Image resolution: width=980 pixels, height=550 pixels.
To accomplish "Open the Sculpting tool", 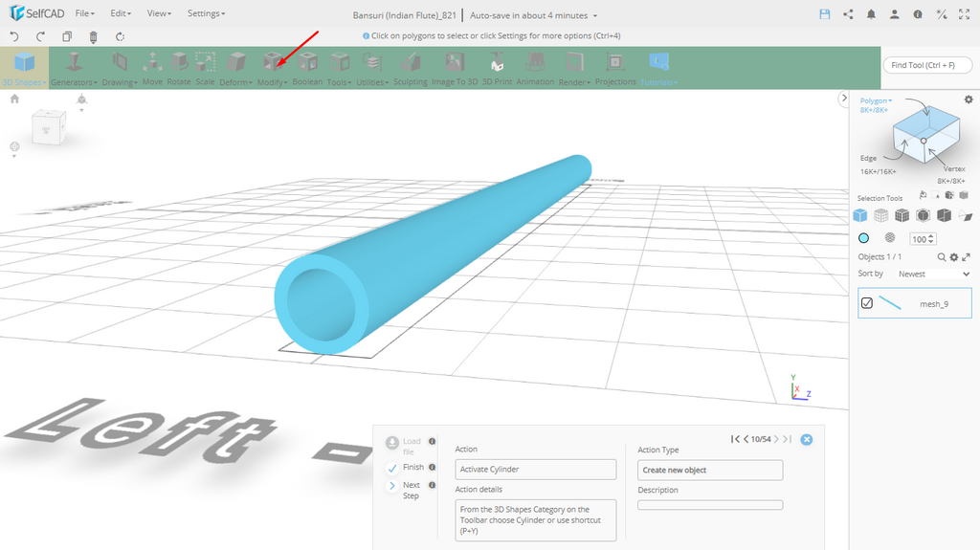I will [411, 67].
